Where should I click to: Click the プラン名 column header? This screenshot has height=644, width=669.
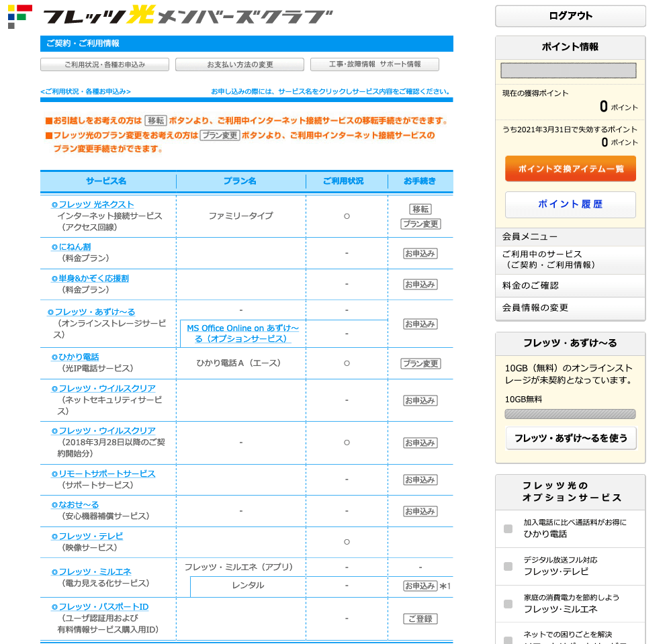pos(240,181)
